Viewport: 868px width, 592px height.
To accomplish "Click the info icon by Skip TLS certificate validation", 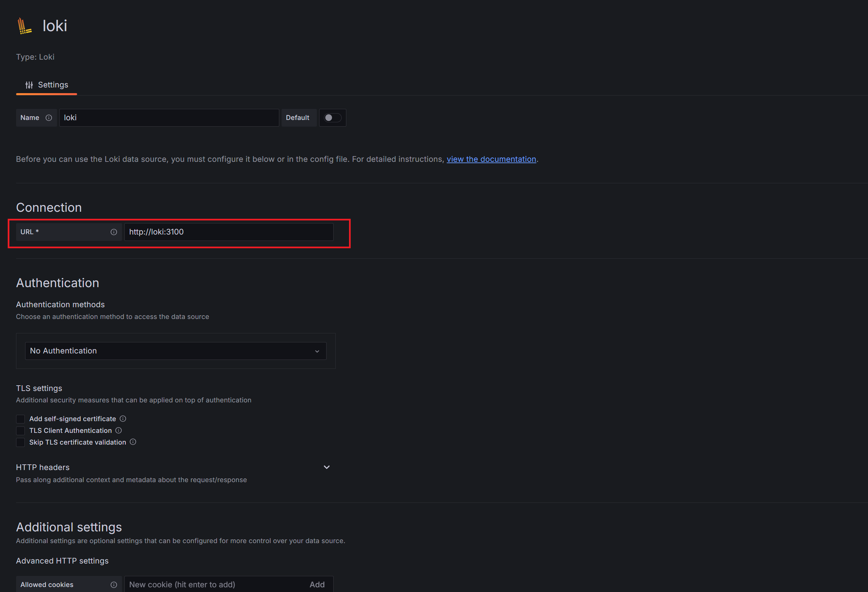I will coord(133,442).
